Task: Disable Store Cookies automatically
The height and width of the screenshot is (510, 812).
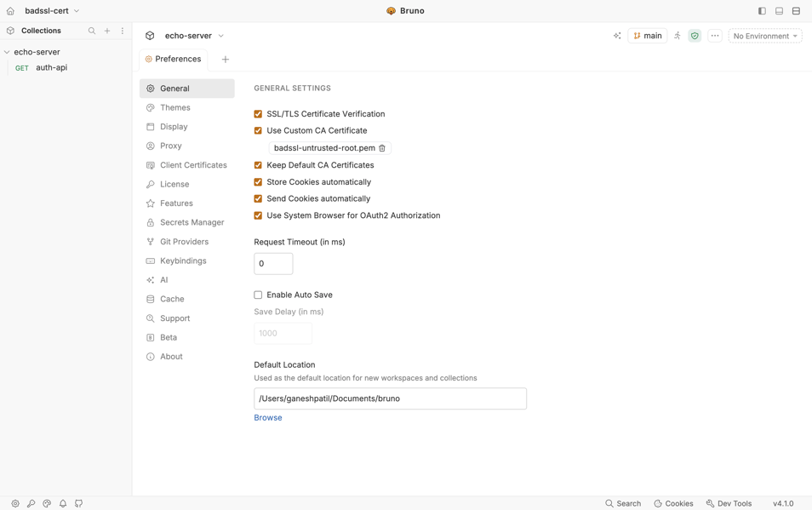Action: [x=258, y=181]
